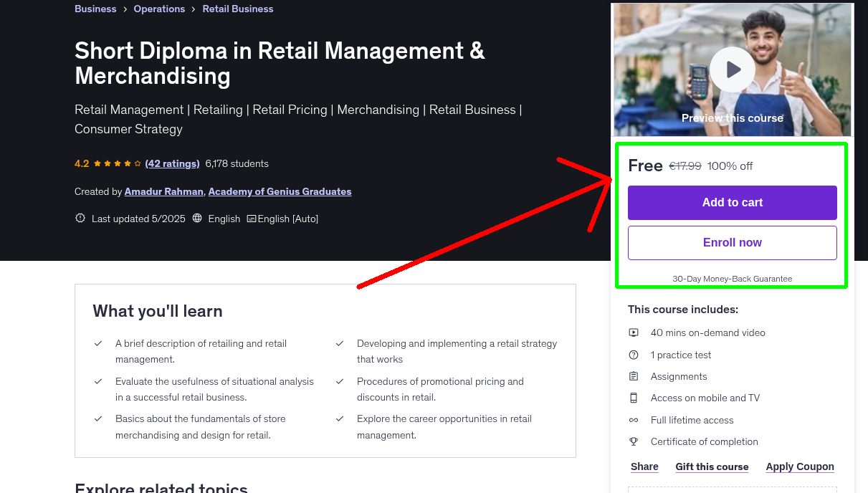This screenshot has width=868, height=493.
Task: View the 42 ratings link
Action: 172,163
